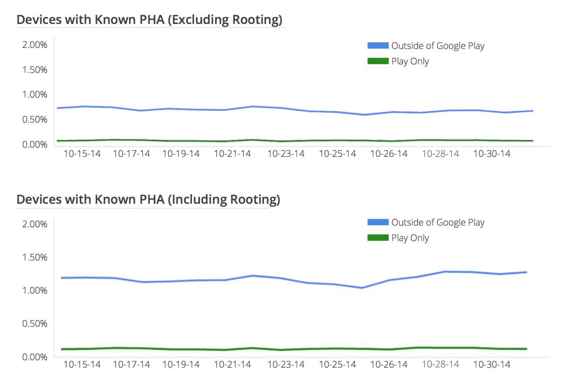Image resolution: width=575 pixels, height=392 pixels.
Task: Click the 0.50% axis label in Excluding Rooting chart
Action: [x=35, y=120]
